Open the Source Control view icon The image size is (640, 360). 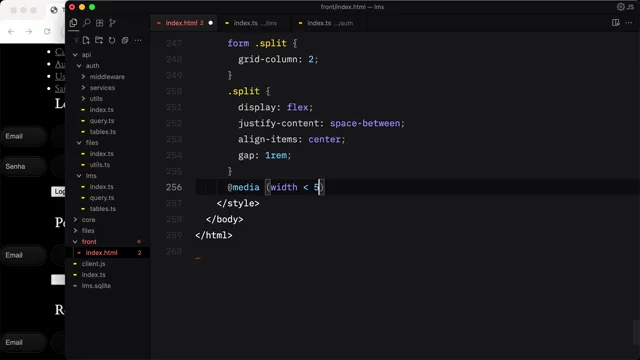(112, 23)
